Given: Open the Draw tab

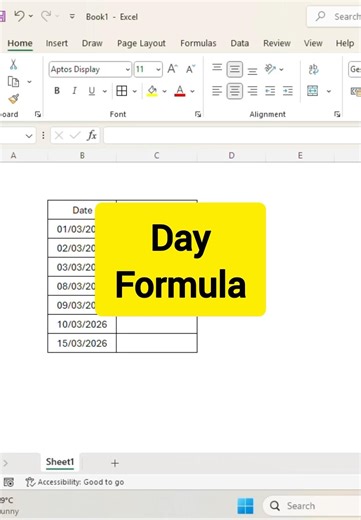Looking at the screenshot, I should click(92, 43).
